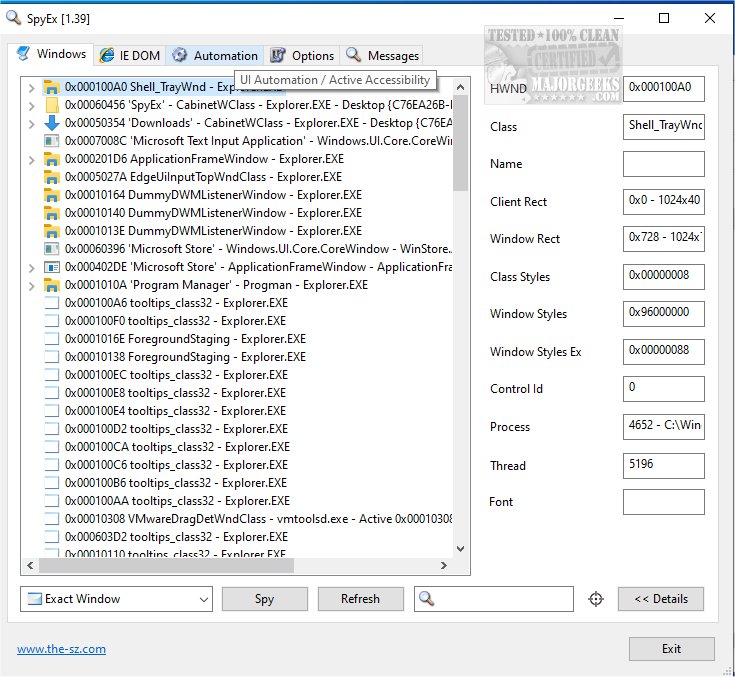Expand the 'Program Manager' Progman node

tap(31, 286)
